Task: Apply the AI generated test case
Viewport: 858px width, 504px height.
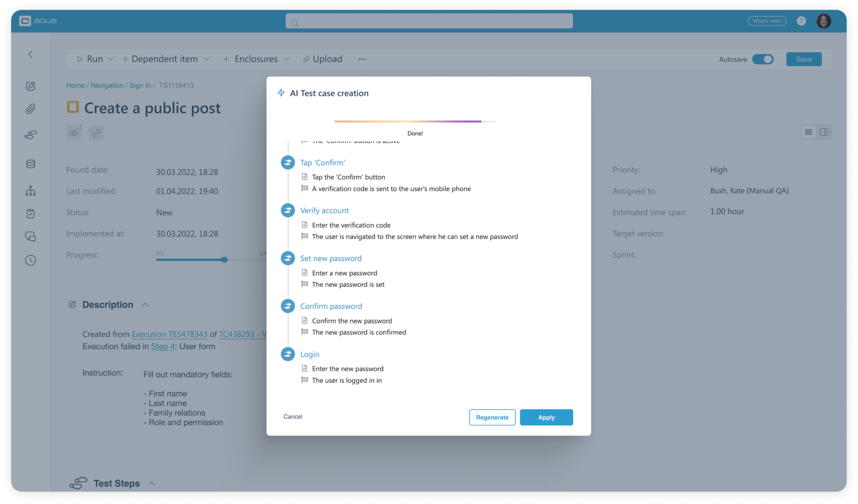Action: point(546,417)
